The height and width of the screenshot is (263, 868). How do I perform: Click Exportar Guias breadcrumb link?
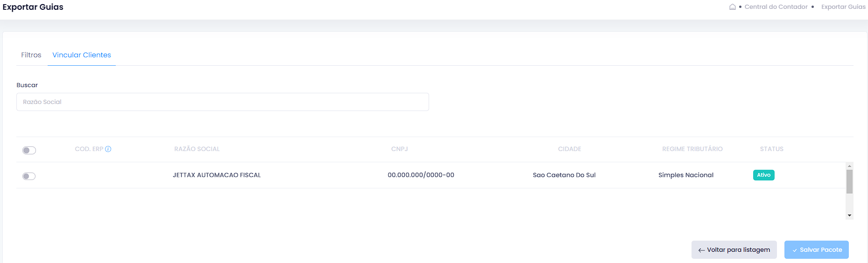(843, 7)
